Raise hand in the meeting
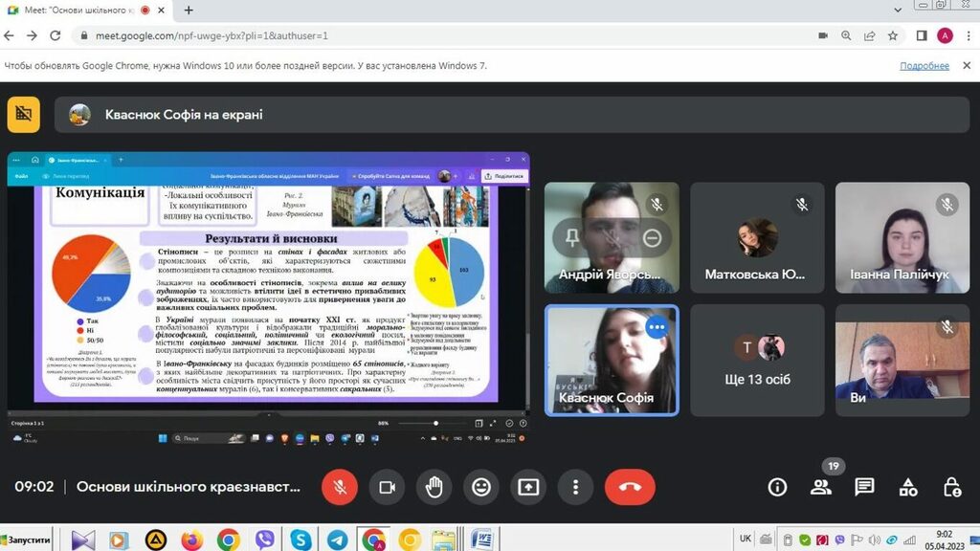The width and height of the screenshot is (980, 551). point(434,487)
